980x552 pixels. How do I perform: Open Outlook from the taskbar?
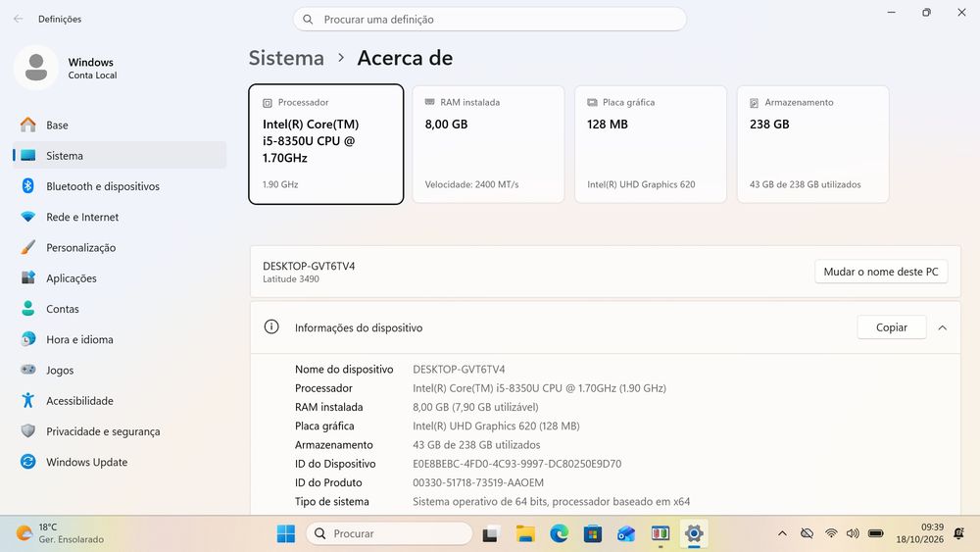tap(626, 534)
